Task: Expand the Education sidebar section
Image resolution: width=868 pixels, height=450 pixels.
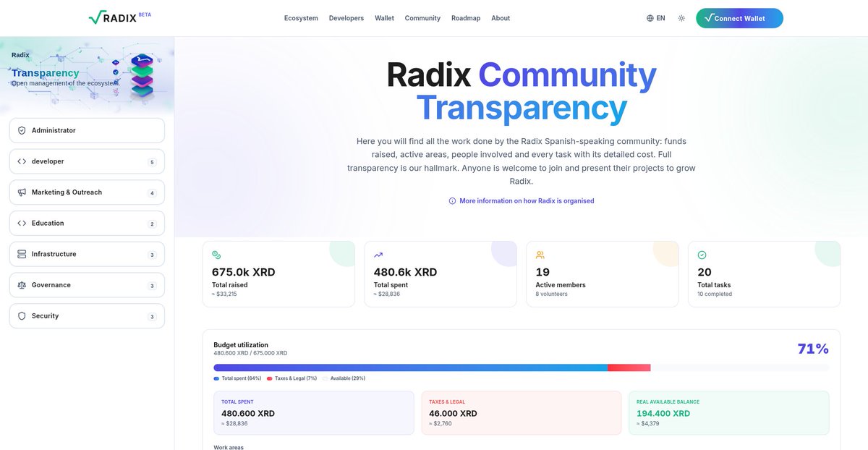Action: point(87,224)
